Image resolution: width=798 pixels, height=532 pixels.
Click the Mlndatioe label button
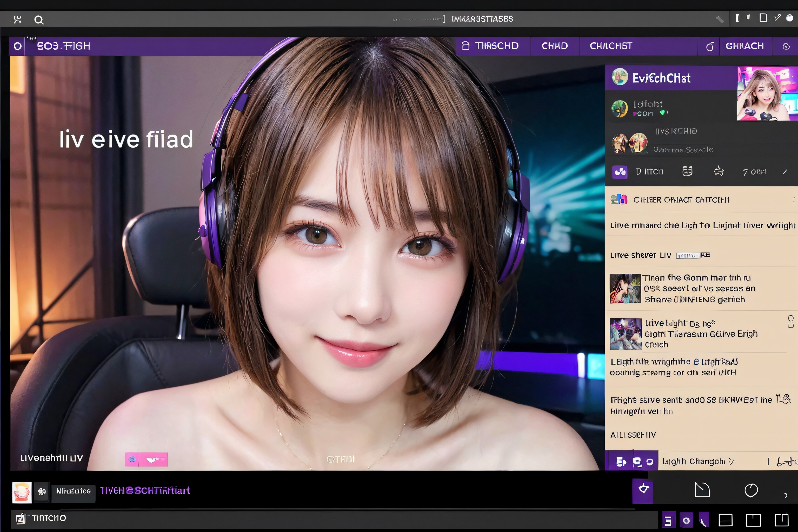click(73, 491)
